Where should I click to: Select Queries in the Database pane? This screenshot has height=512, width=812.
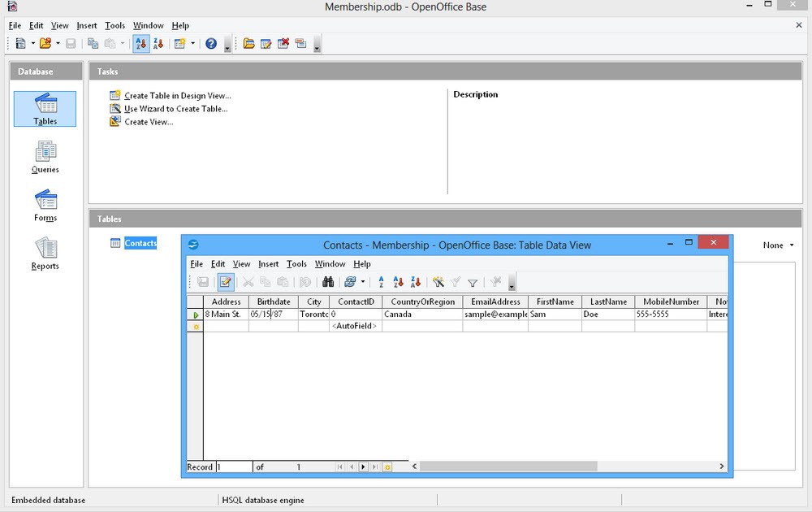(x=45, y=157)
